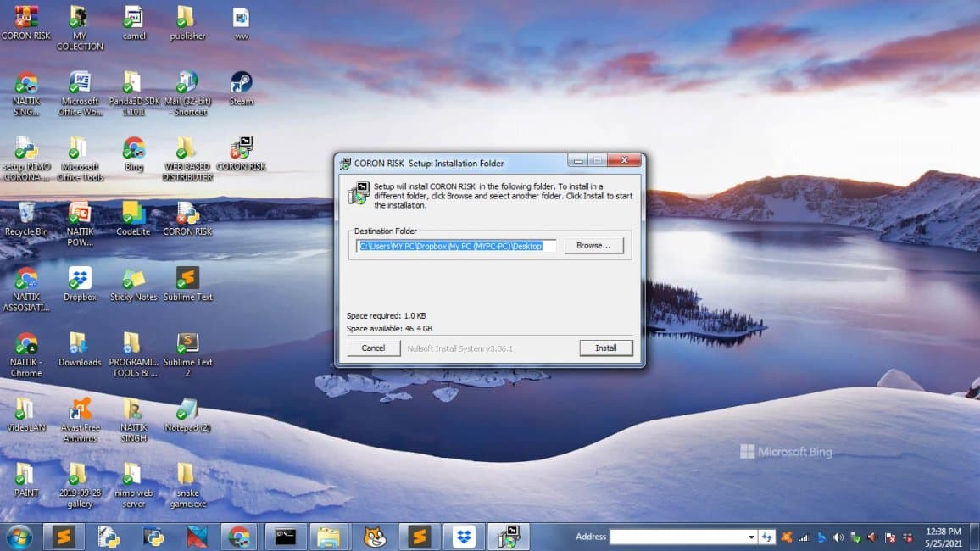Open Scratch cat taskbar icon

point(375,537)
